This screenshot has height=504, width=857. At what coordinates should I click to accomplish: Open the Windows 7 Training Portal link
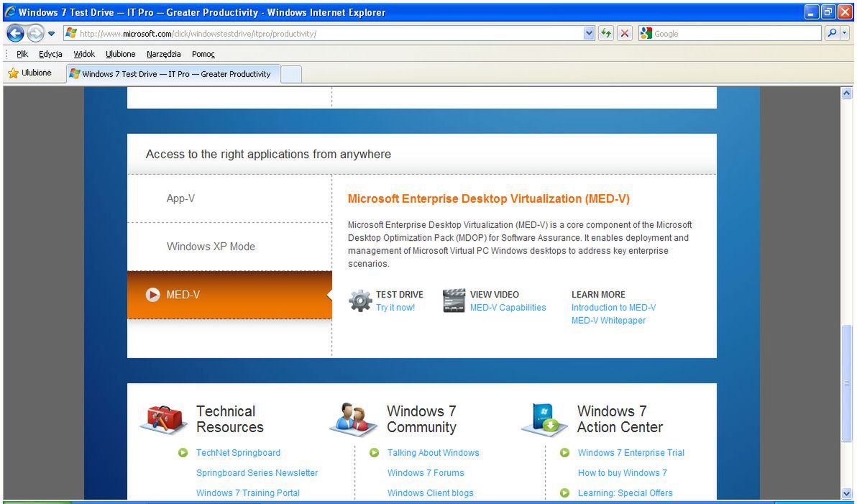[x=247, y=493]
